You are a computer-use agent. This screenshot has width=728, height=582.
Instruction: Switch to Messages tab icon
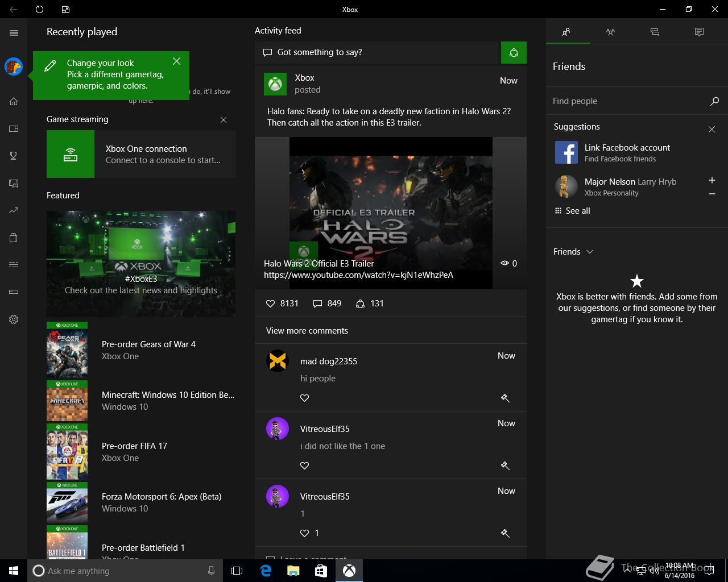(x=655, y=32)
